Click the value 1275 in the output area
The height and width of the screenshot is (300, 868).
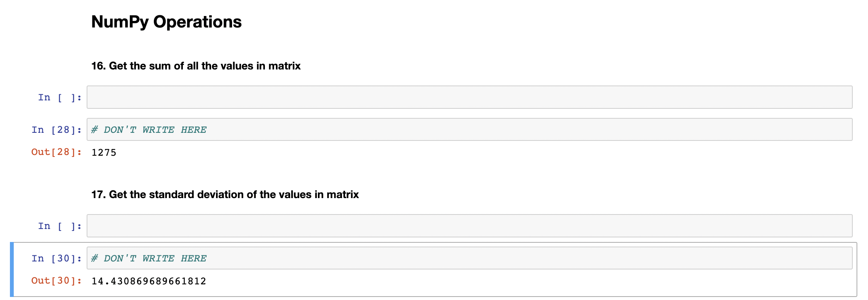(104, 153)
